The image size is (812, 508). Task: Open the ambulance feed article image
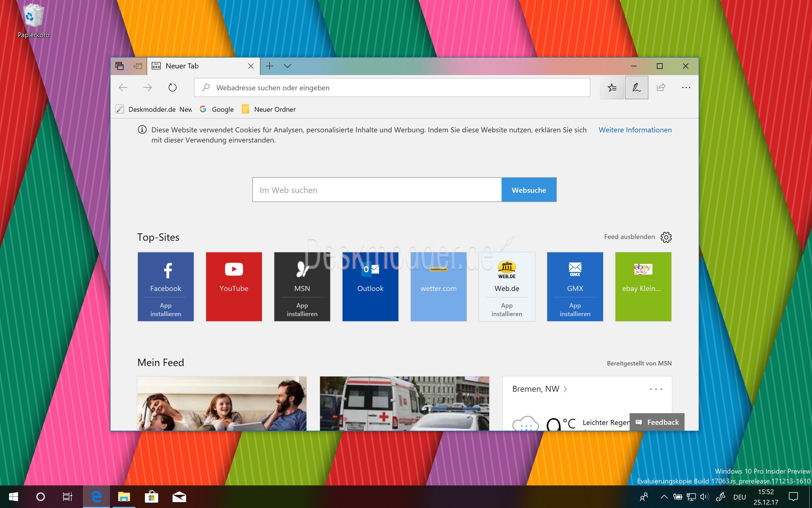(404, 403)
